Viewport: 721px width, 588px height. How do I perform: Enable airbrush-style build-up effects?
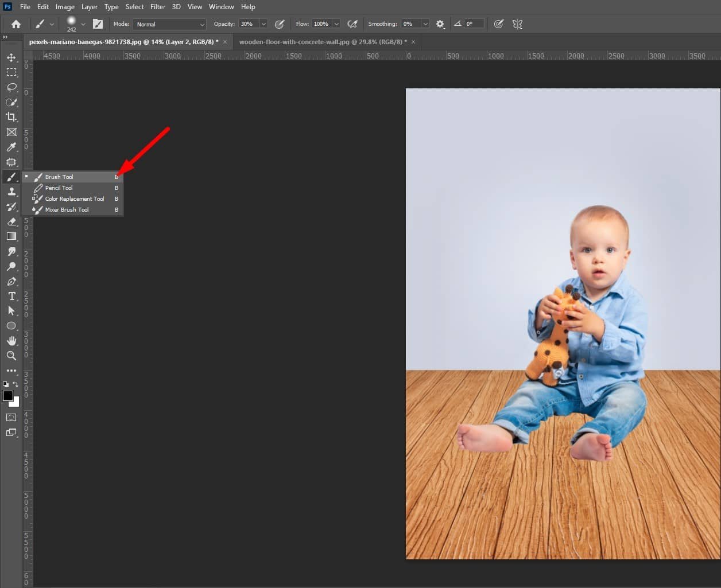click(352, 24)
